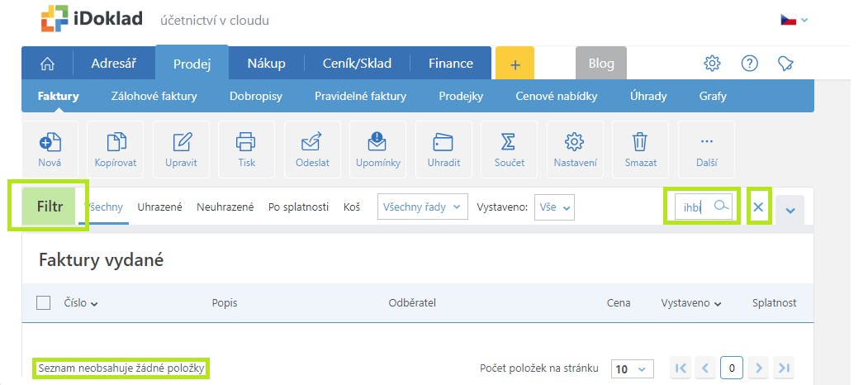Clear the search with X button
Viewport: 868px width, 385px height.
tap(758, 207)
